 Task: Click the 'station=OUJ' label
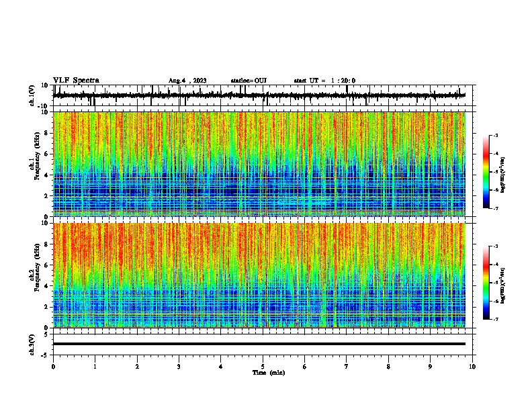(249, 81)
